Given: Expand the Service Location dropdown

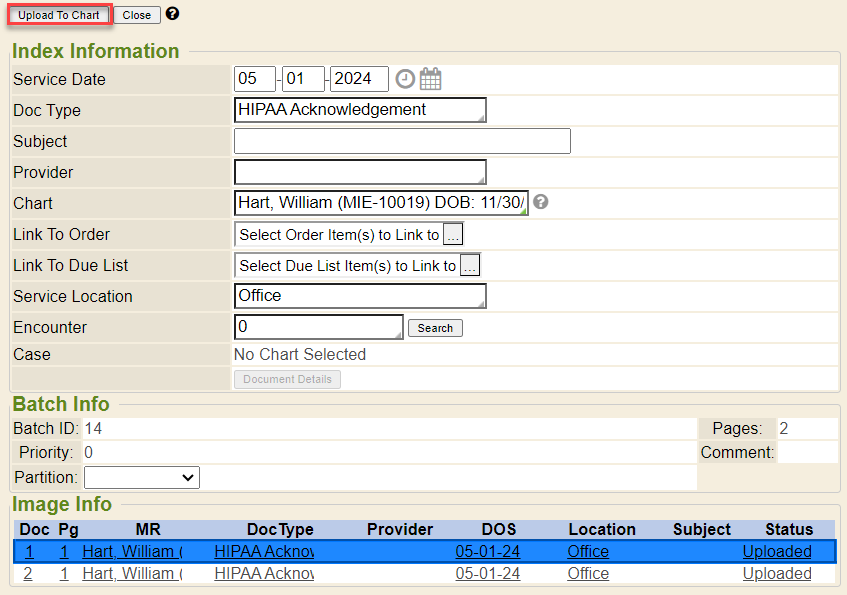Looking at the screenshot, I should [360, 296].
